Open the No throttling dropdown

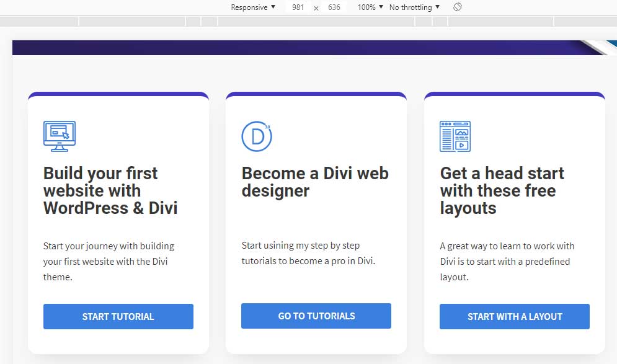(x=414, y=7)
